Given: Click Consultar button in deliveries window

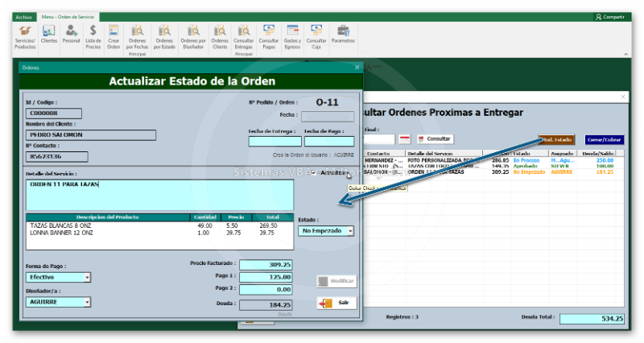Looking at the screenshot, I should [x=435, y=139].
